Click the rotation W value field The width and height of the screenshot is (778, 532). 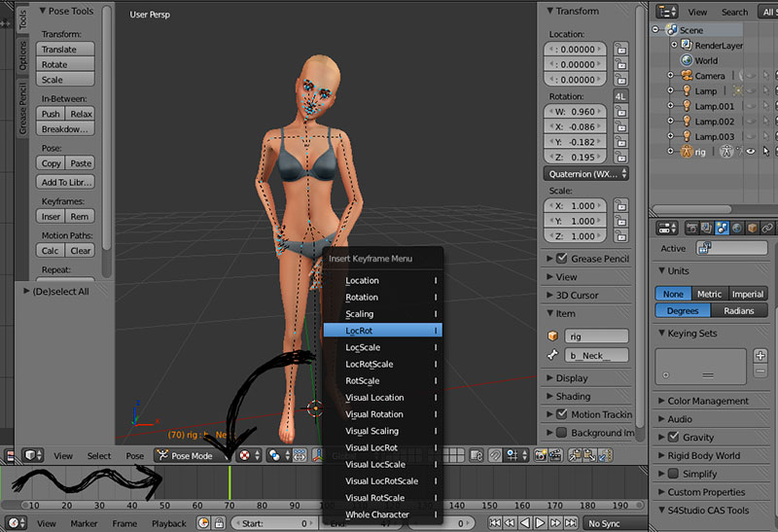pos(575,112)
